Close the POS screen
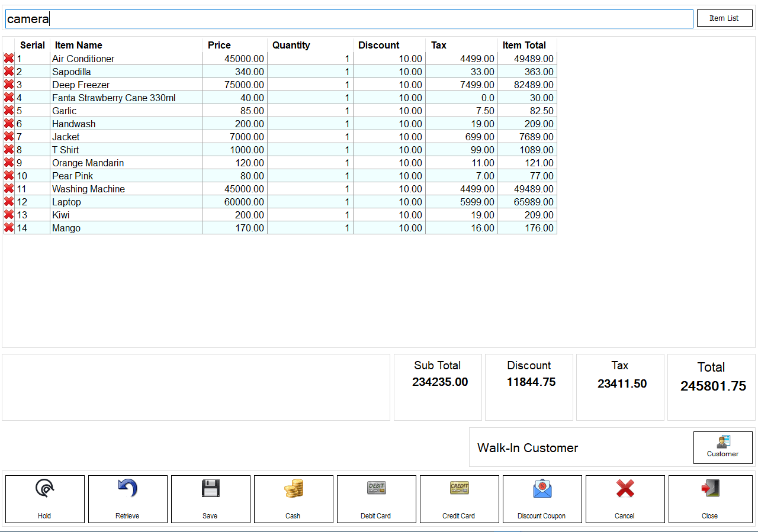758x532 pixels. click(x=711, y=499)
